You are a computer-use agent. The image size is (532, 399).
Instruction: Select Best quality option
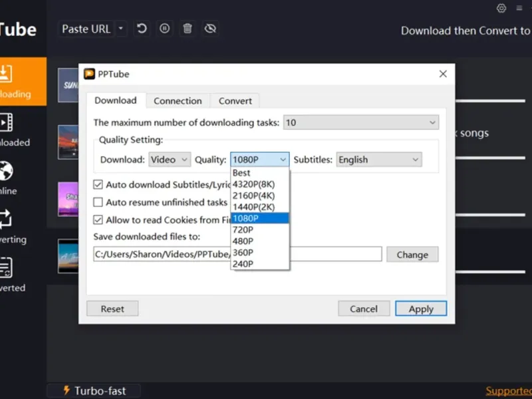(259, 173)
